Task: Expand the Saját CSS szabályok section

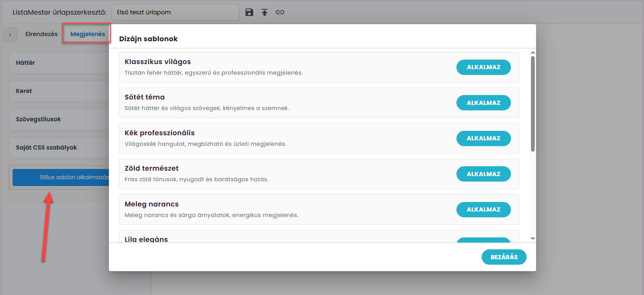Action: (x=59, y=147)
